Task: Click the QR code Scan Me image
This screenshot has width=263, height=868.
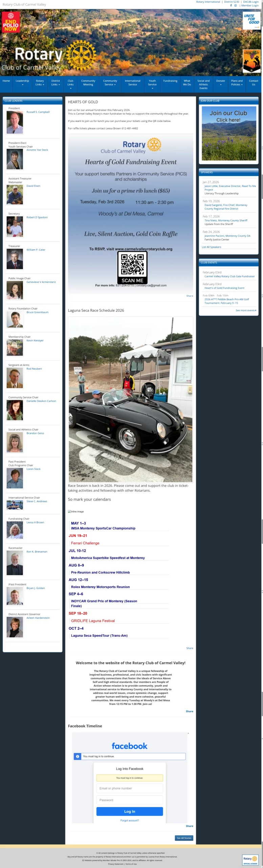Action: point(132,268)
